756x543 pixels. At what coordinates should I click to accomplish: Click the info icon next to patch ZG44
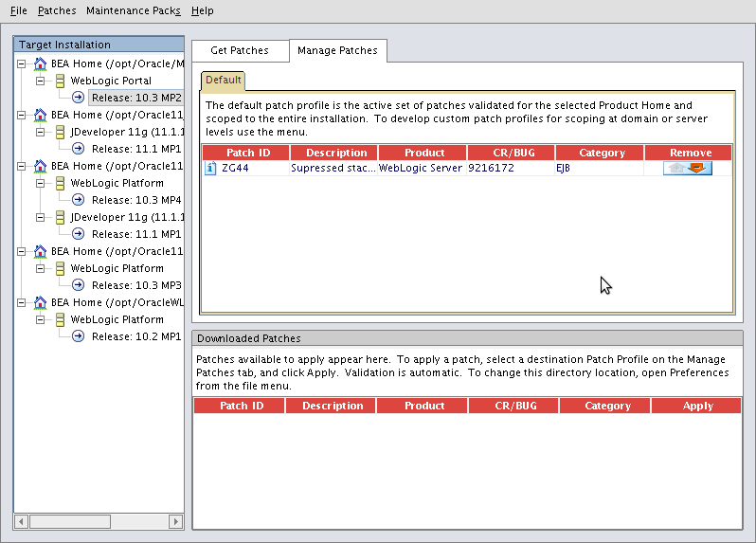pos(210,168)
